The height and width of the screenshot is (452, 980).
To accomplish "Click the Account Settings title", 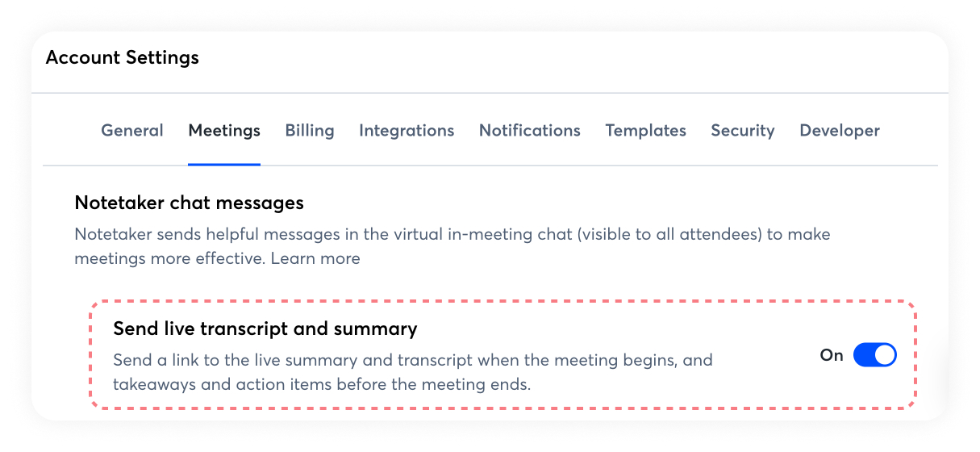I will (123, 58).
